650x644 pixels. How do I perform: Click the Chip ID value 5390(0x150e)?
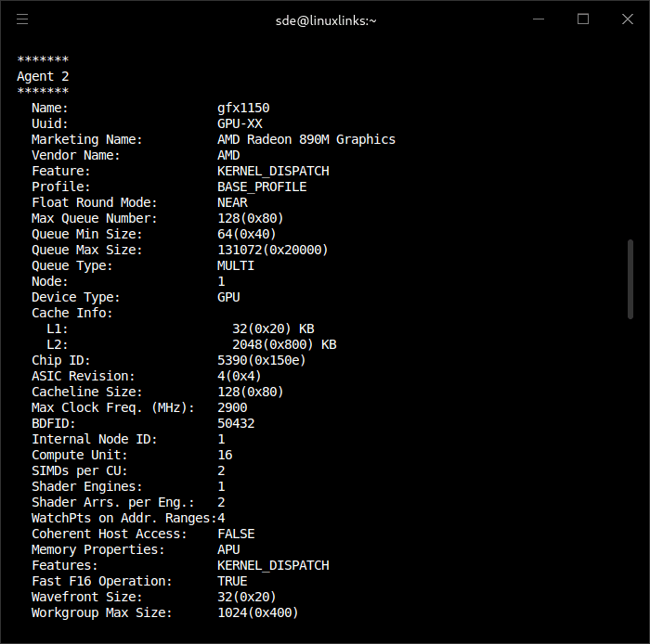[262, 360]
